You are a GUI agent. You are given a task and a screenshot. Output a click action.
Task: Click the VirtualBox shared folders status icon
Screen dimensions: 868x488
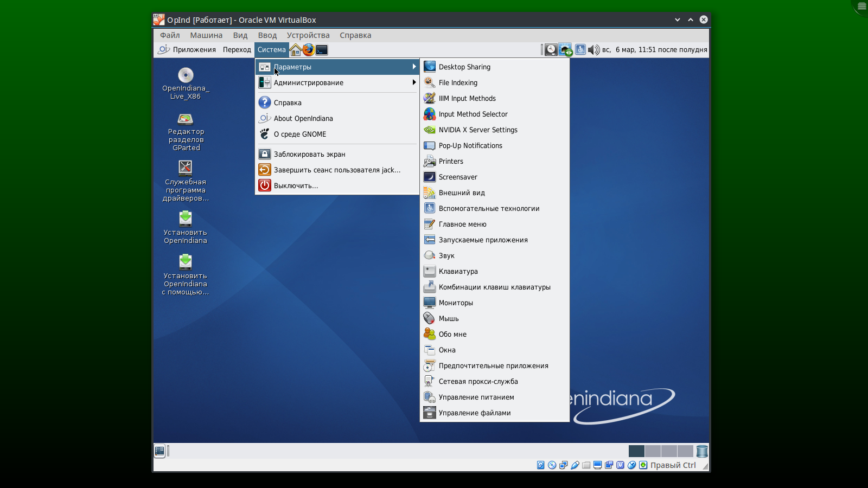[586, 465]
